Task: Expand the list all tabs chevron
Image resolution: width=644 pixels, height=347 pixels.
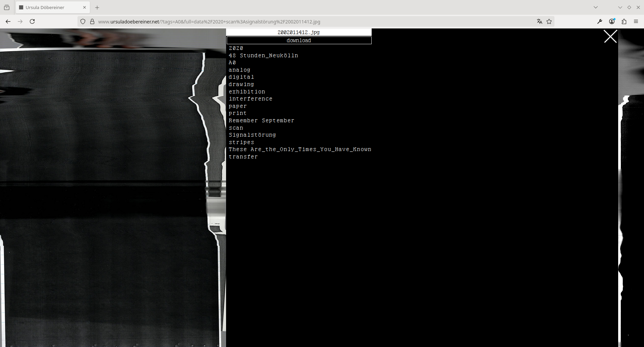Action: pos(596,7)
